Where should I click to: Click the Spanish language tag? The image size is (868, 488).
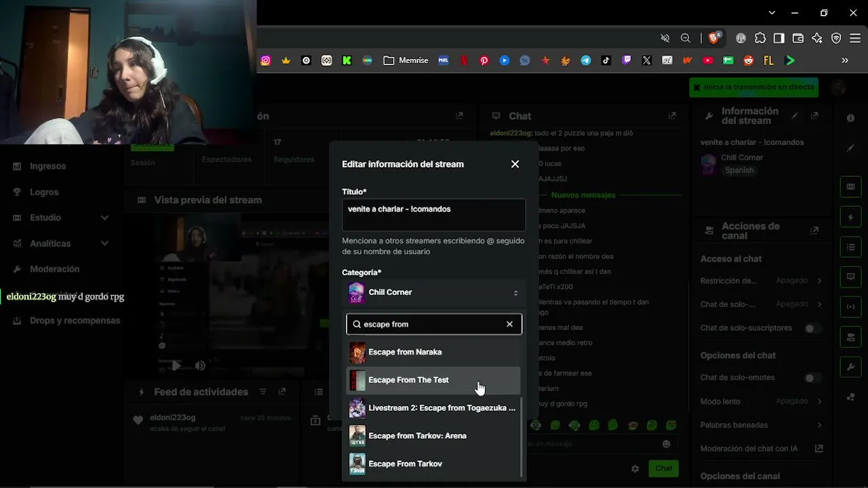coord(739,170)
